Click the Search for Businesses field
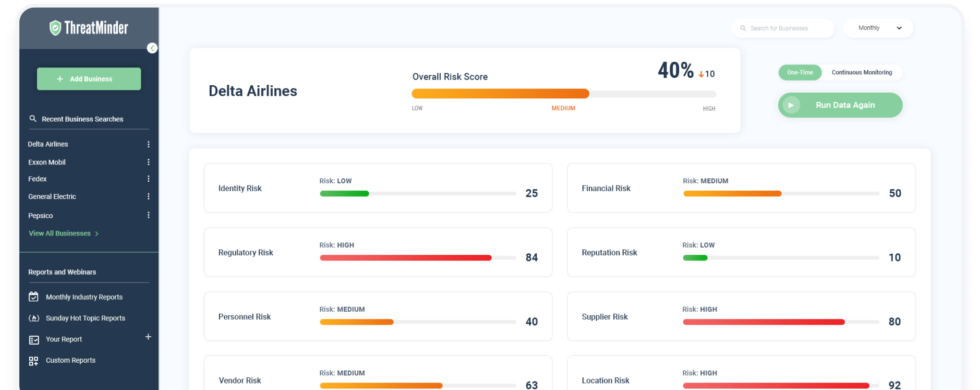Viewport: 980px width, 390px height. coord(783,28)
